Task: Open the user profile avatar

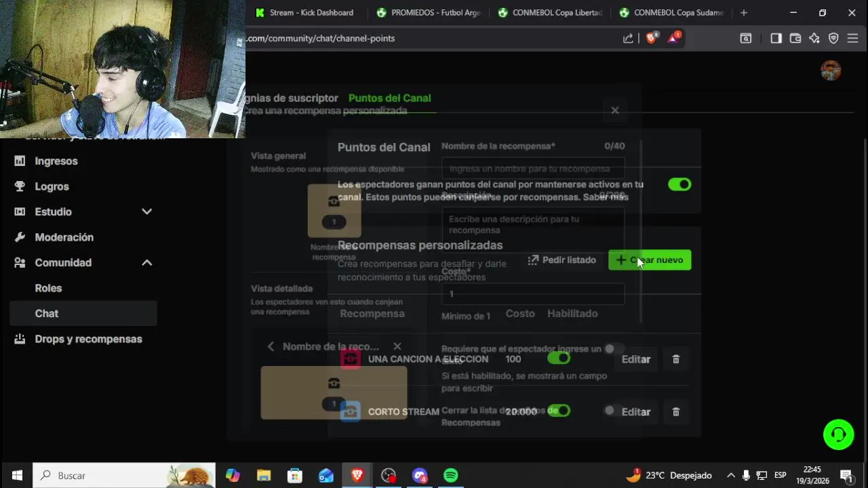Action: 831,70
